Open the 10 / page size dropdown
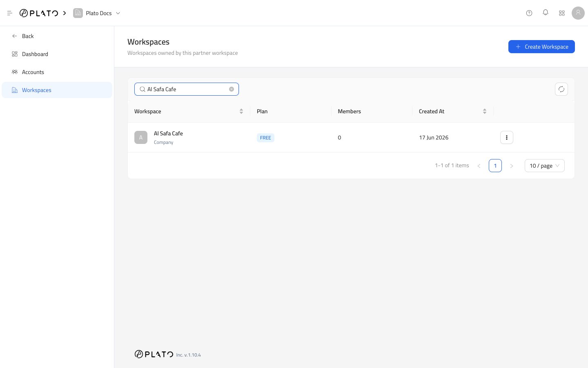 tap(545, 166)
